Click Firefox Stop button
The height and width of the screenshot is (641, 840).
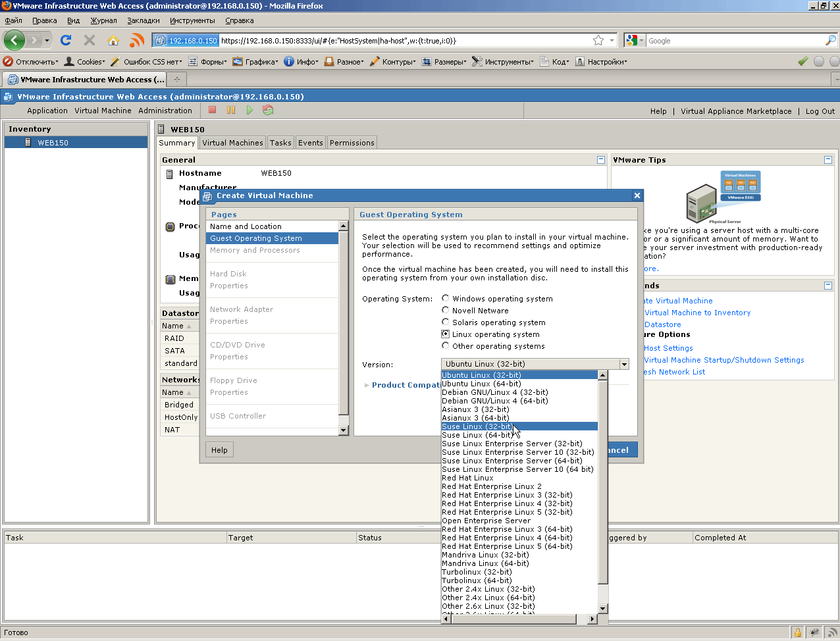(x=90, y=40)
